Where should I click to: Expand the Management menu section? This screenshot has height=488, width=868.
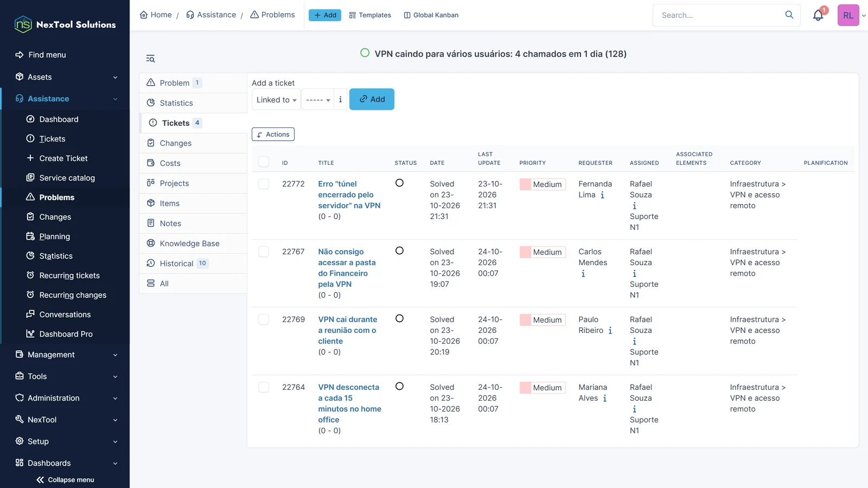coord(65,355)
